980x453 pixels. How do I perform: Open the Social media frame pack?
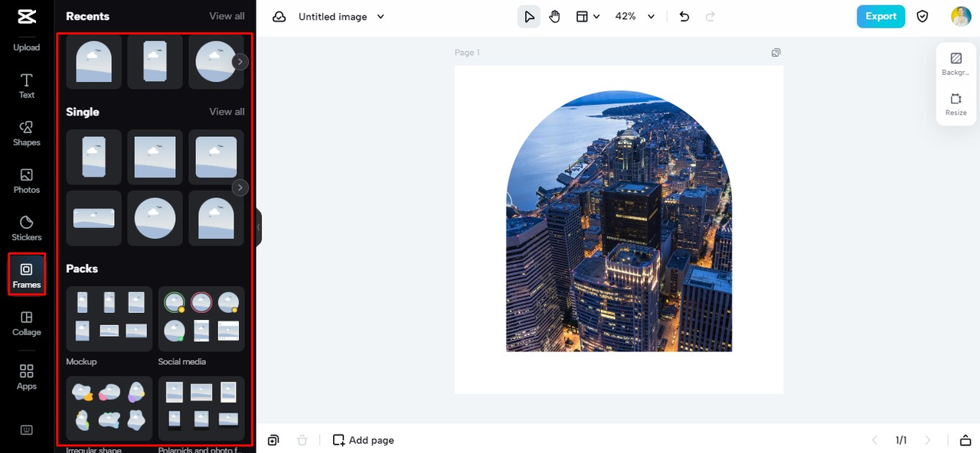(x=201, y=319)
